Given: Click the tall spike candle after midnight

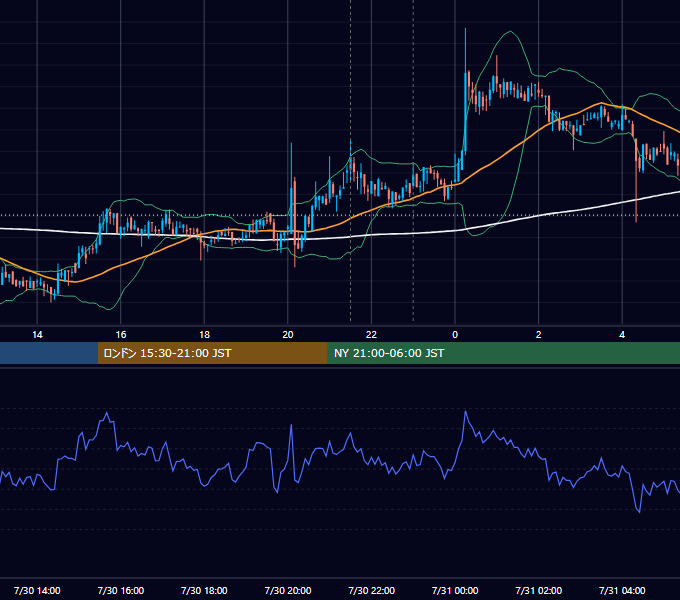Looking at the screenshot, I should pyautogui.click(x=465, y=91).
